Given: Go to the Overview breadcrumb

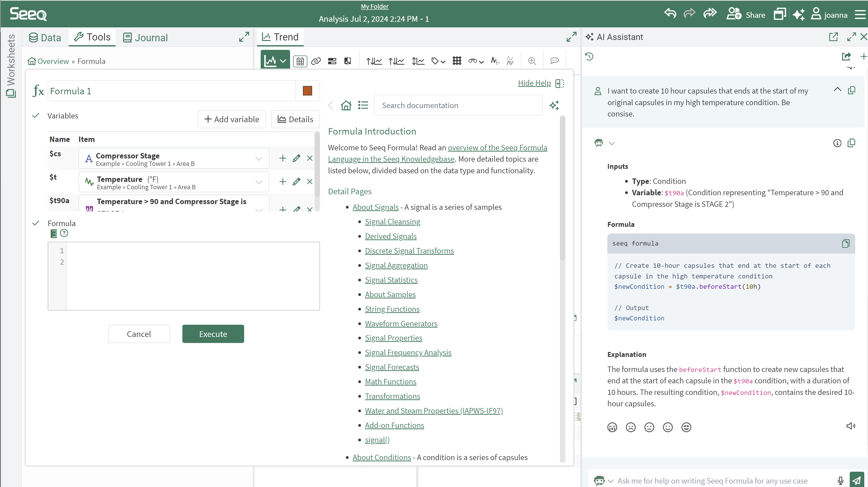Looking at the screenshot, I should [48, 61].
